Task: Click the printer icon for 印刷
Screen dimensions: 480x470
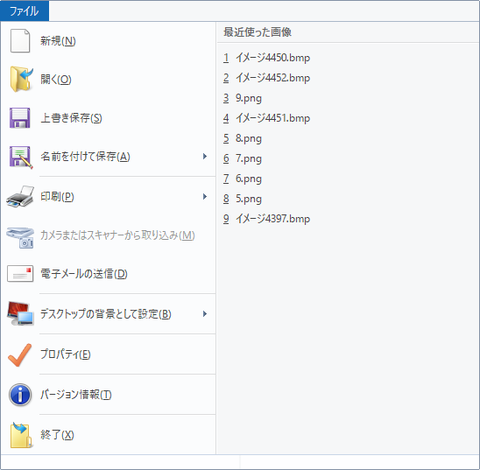Action: pyautogui.click(x=20, y=197)
